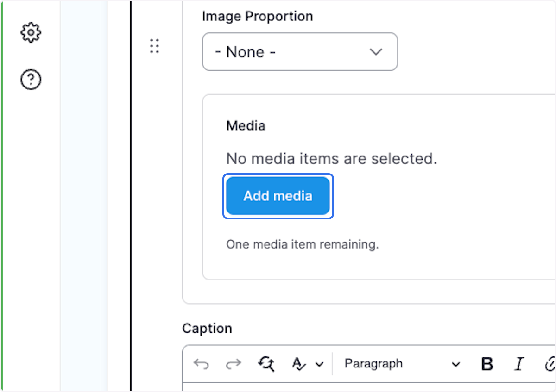Click the Paragraph format chevron
This screenshot has height=392, width=556.
(456, 365)
